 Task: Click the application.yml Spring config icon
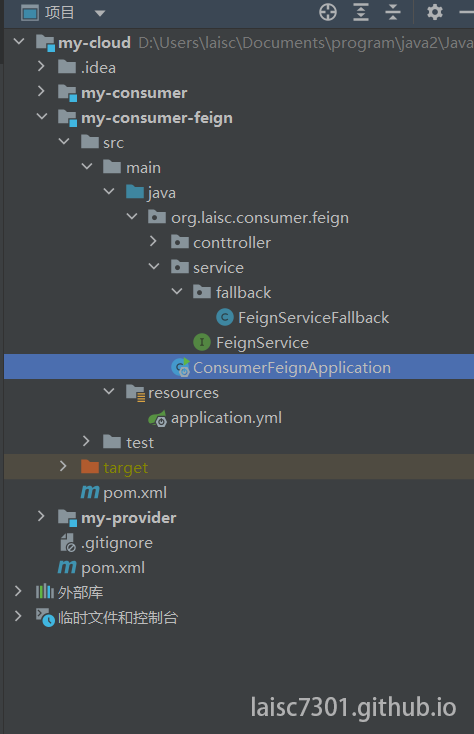coord(157,418)
